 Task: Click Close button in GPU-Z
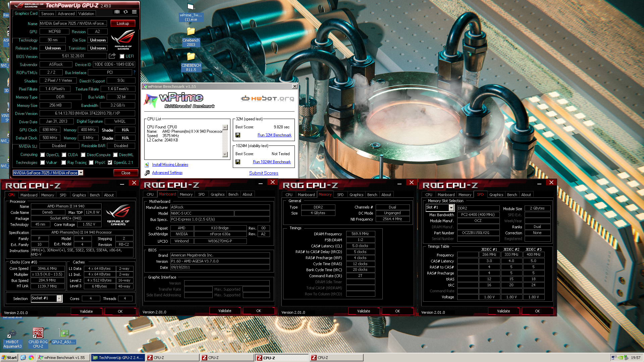126,173
